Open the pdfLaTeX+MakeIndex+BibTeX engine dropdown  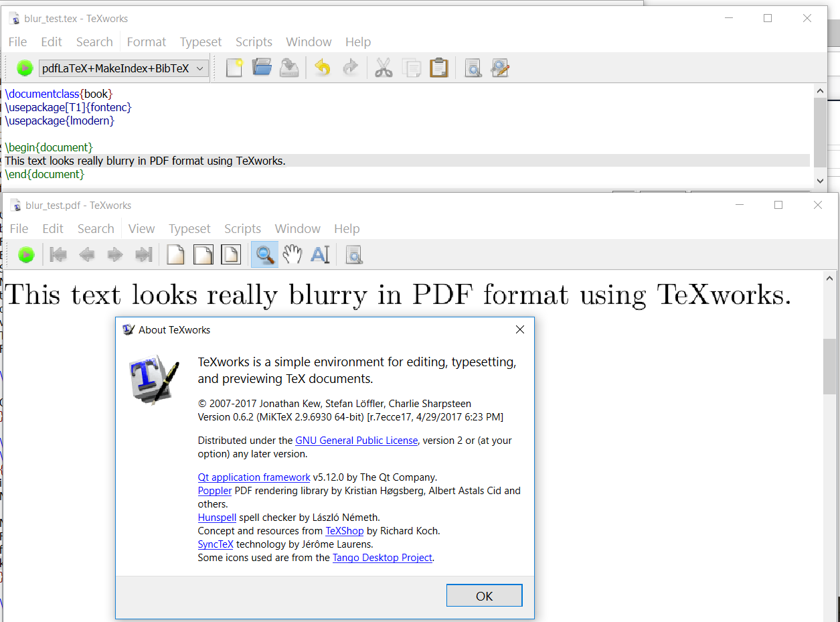tap(124, 68)
